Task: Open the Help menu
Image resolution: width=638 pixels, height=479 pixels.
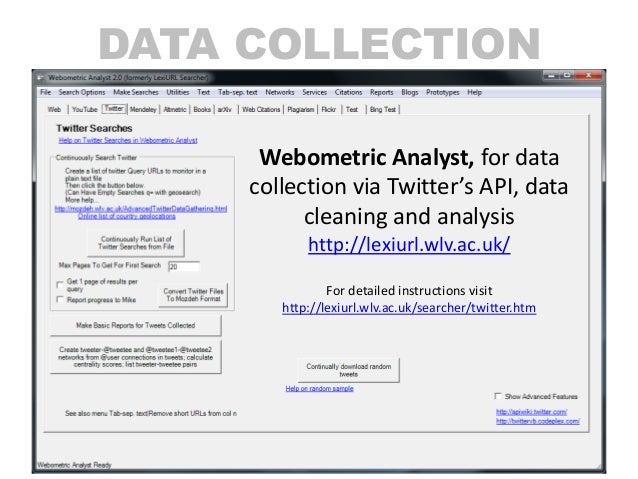Action: click(x=474, y=92)
